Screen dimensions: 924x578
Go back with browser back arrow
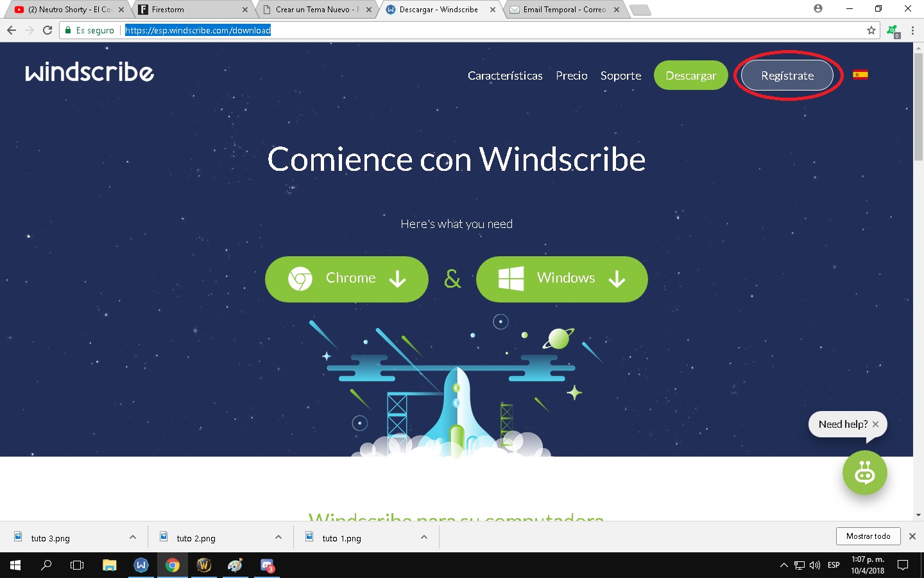tap(11, 30)
